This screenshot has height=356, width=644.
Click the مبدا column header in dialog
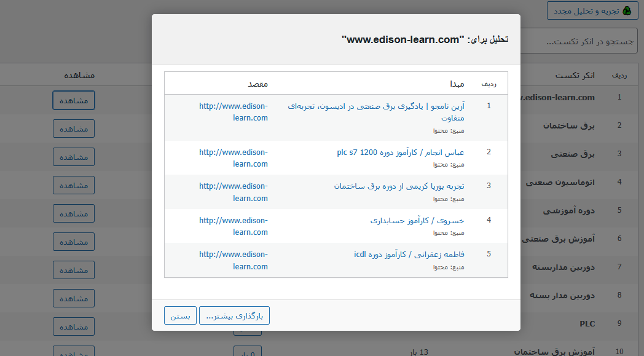455,83
